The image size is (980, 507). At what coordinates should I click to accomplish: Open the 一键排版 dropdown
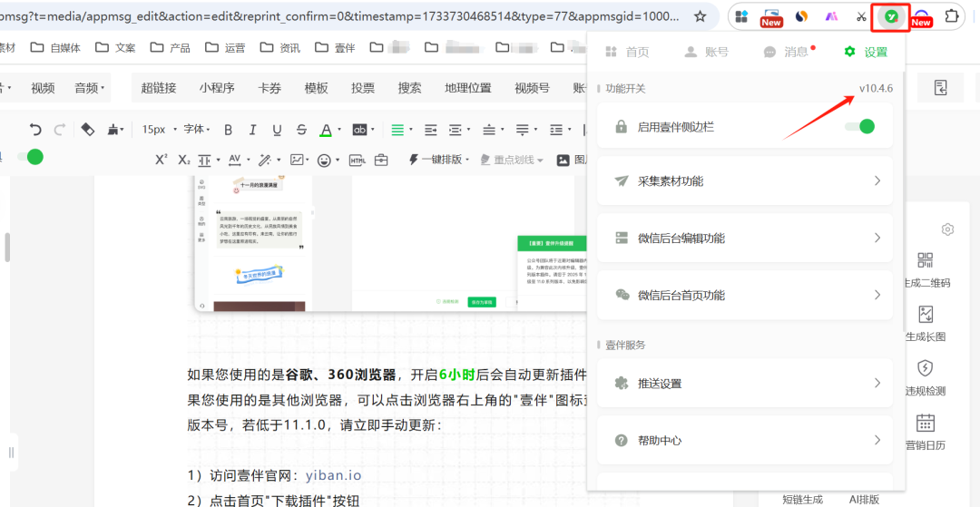439,160
